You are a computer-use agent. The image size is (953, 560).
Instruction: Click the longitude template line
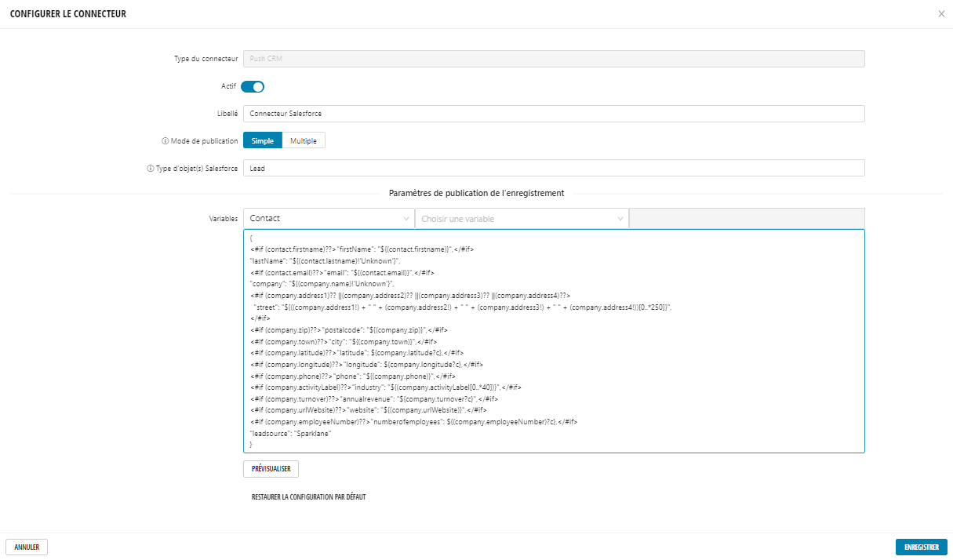pyautogui.click(x=366, y=365)
